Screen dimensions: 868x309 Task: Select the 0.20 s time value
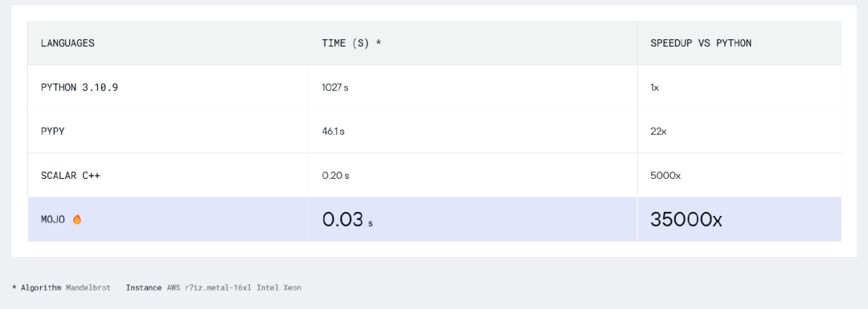tap(335, 176)
